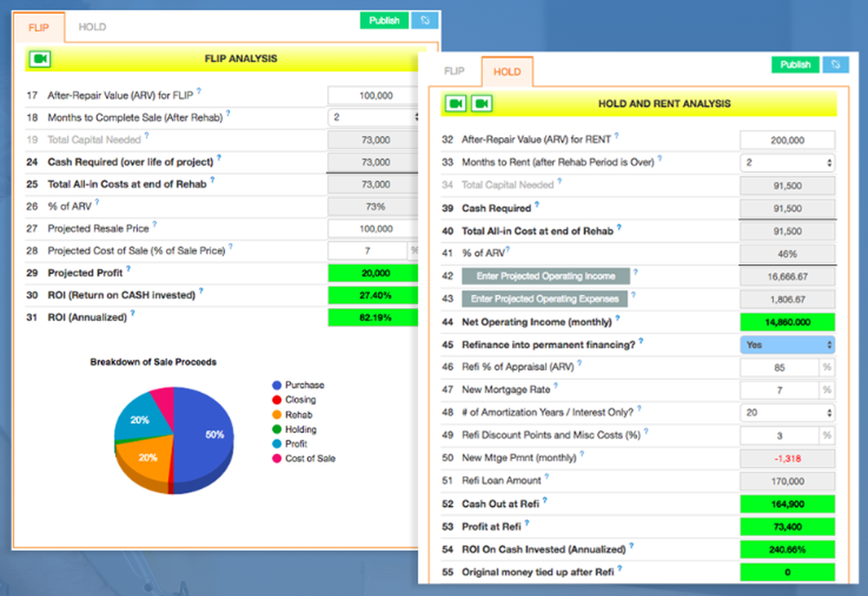Open help icon beside Projected Profit

[128, 268]
